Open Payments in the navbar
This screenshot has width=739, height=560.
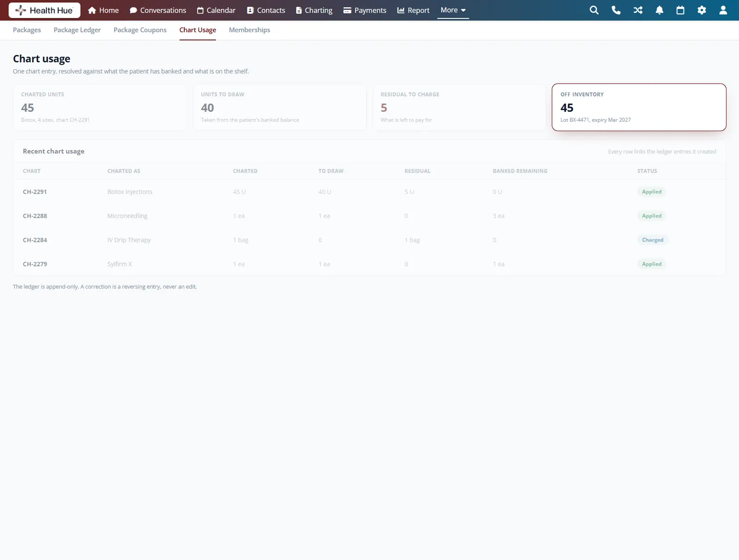[365, 10]
